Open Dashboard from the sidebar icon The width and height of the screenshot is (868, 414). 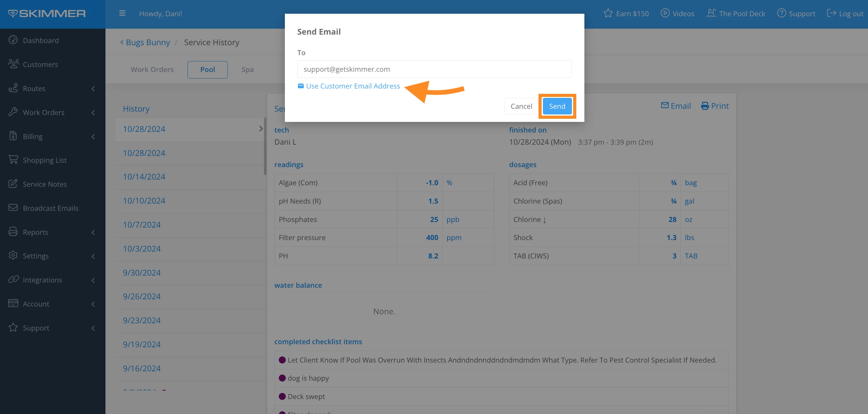coord(13,40)
